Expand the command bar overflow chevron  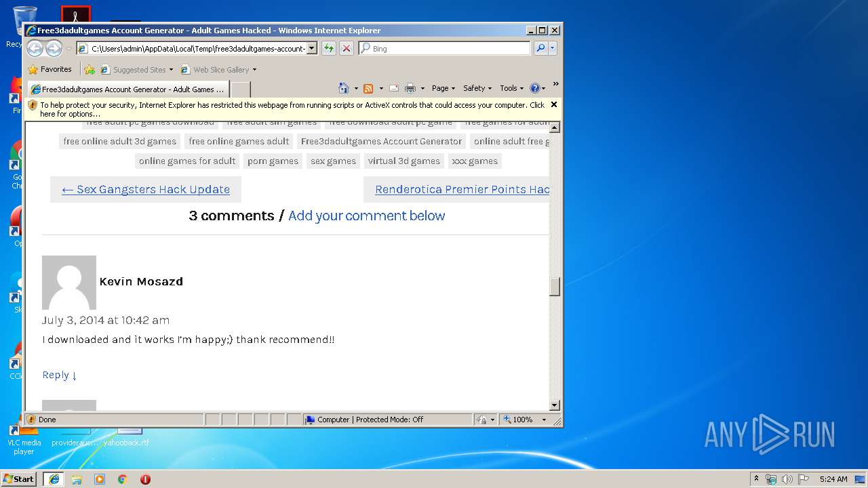pyautogui.click(x=555, y=84)
